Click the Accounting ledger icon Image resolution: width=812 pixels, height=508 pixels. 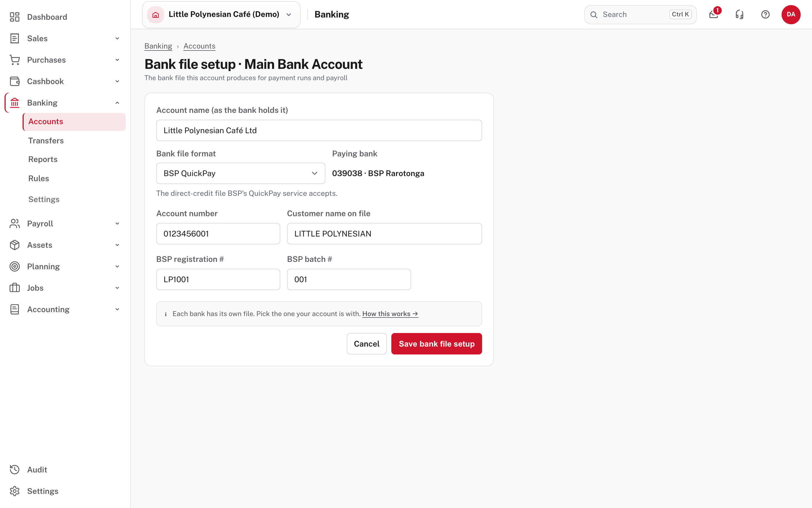[x=14, y=309]
